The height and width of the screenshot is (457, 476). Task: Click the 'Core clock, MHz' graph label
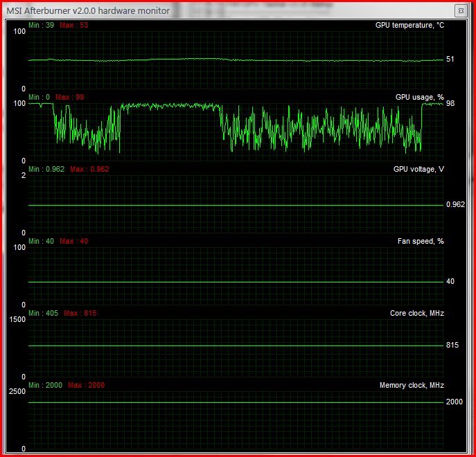point(417,313)
